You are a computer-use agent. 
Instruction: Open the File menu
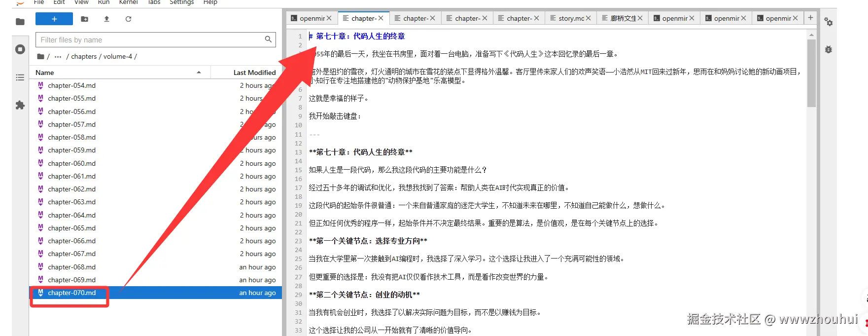[x=39, y=2]
